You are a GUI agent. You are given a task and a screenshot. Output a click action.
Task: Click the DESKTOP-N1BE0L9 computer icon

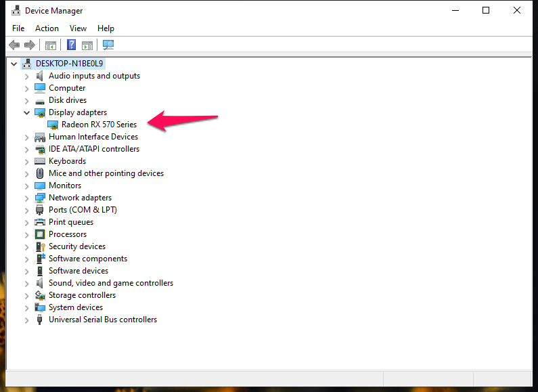point(27,64)
